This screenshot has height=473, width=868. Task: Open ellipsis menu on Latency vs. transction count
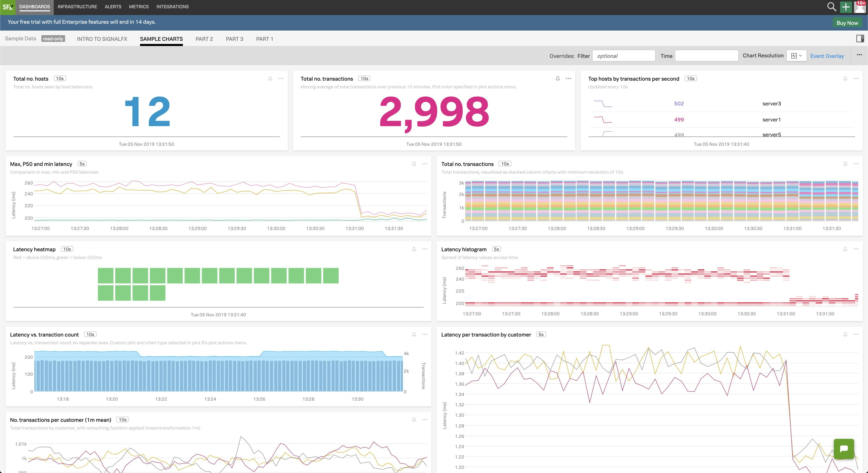424,334
